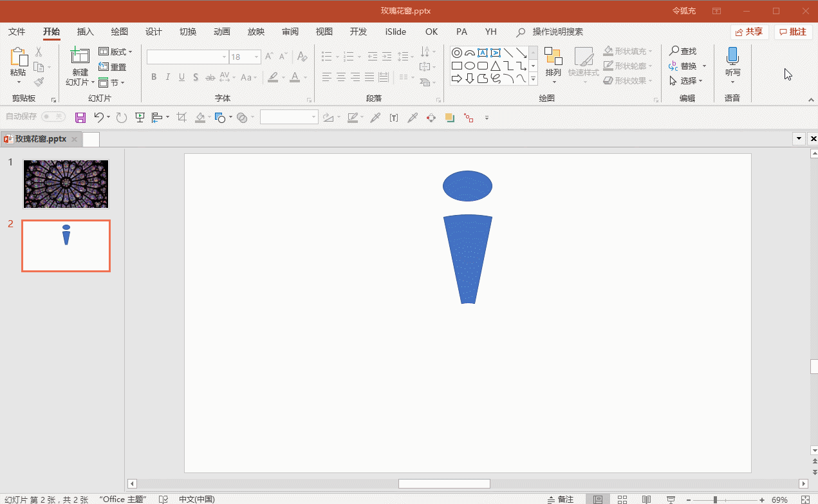This screenshot has width=818, height=504.
Task: Toggle bold formatting
Action: tap(154, 77)
